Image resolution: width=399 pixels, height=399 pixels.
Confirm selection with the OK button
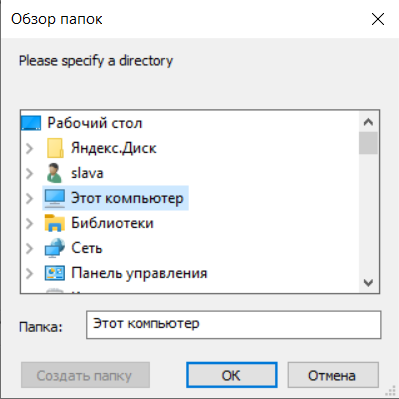pyautogui.click(x=232, y=375)
